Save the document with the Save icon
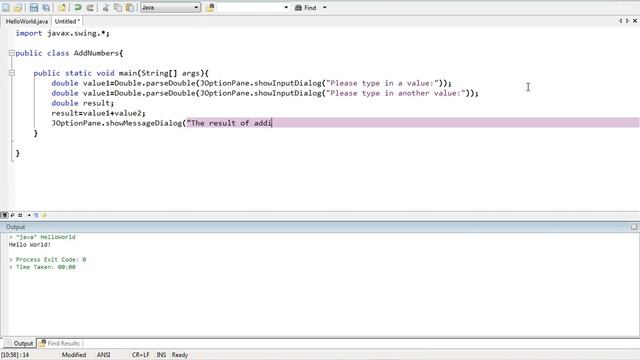This screenshot has height=360, width=640. coord(34,7)
